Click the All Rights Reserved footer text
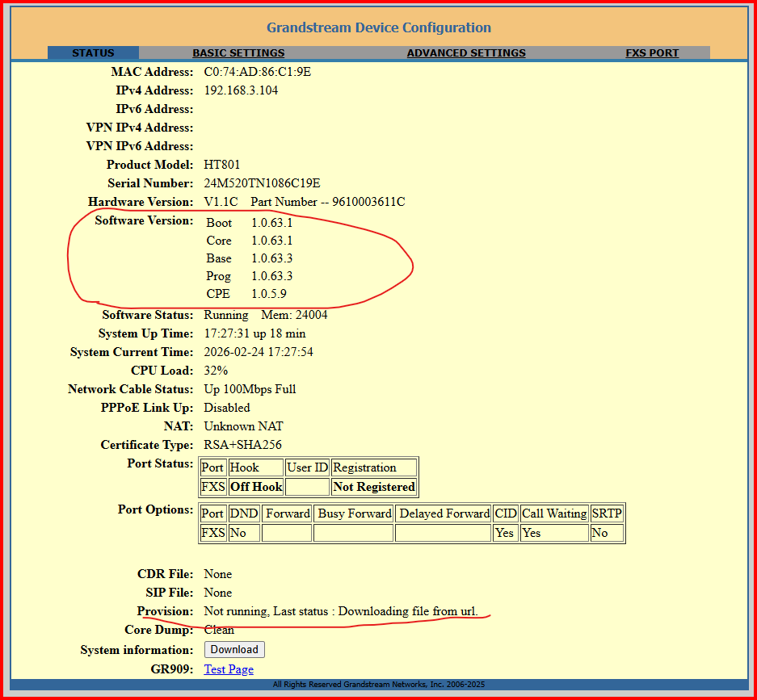 (378, 685)
